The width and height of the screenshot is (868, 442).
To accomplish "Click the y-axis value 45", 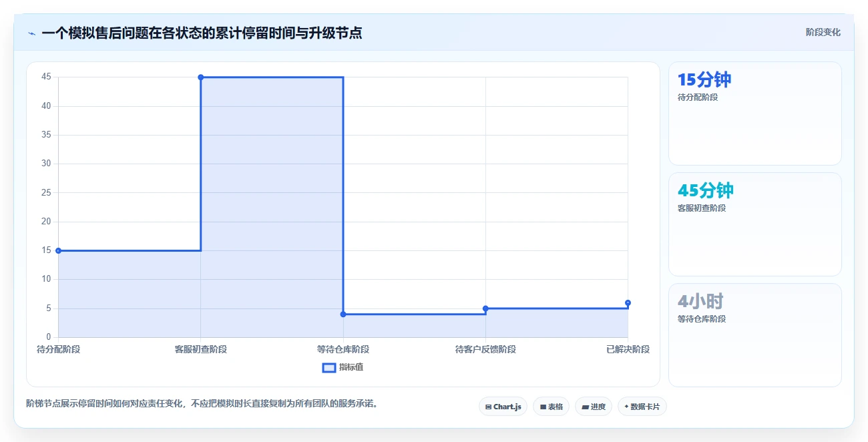I will [46, 77].
